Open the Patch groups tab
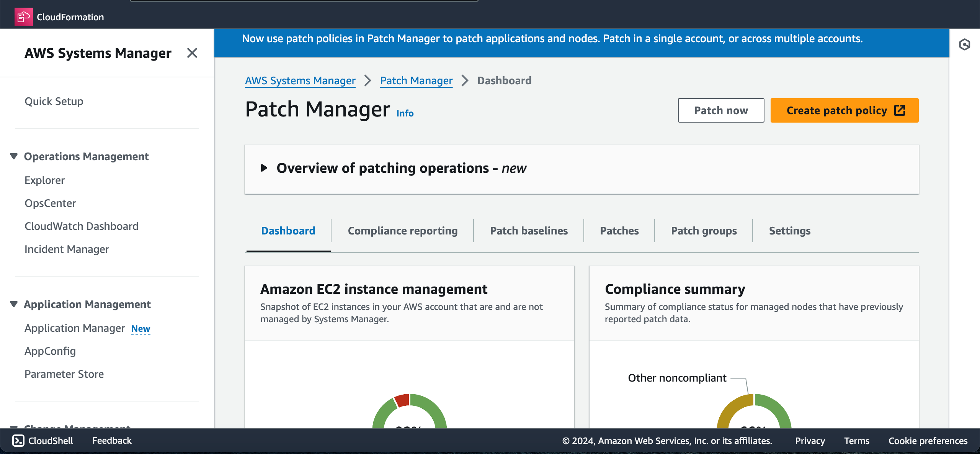980x454 pixels. coord(704,231)
